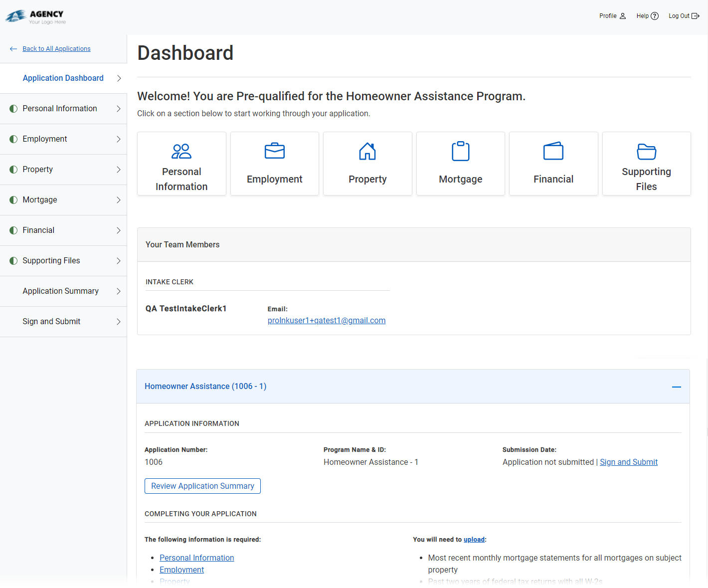This screenshot has height=588, width=708.
Task: Select the Financial wallet icon
Action: point(553,151)
